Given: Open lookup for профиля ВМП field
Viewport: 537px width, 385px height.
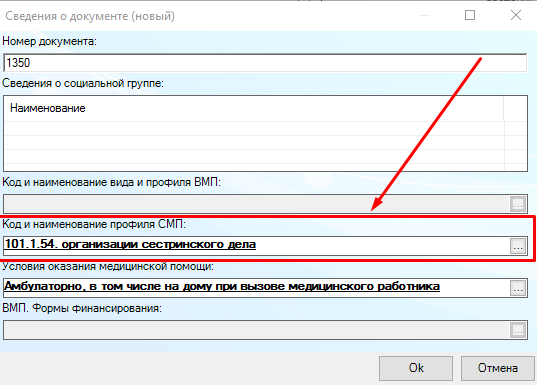Looking at the screenshot, I should (x=518, y=204).
